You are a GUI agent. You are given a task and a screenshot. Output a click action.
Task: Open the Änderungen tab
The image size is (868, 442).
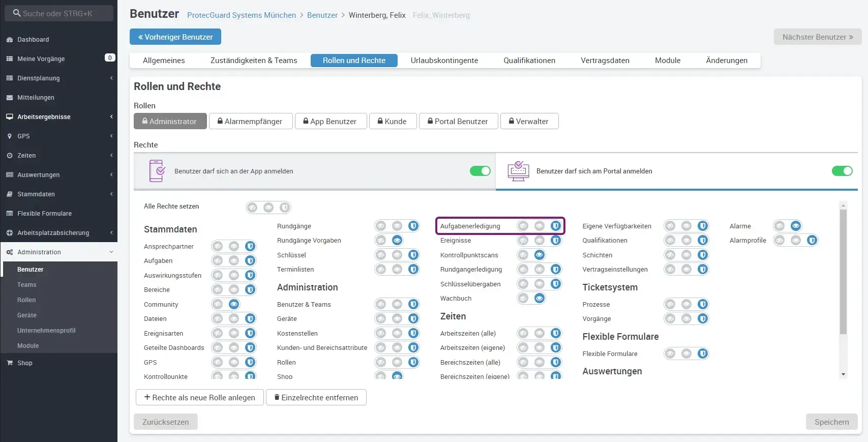click(727, 61)
